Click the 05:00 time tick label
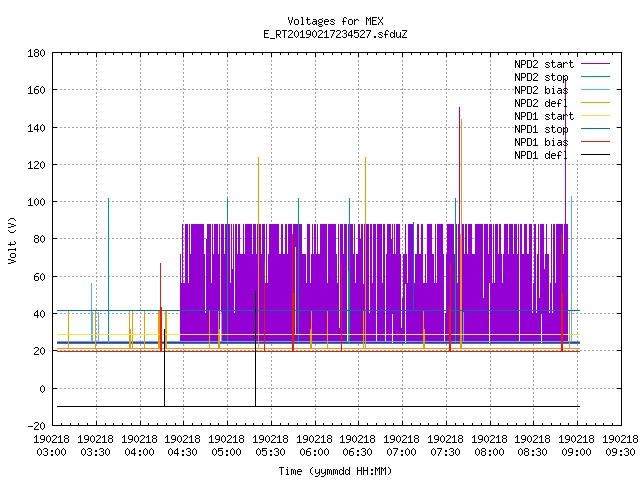The height and width of the screenshot is (480, 640). tap(227, 452)
